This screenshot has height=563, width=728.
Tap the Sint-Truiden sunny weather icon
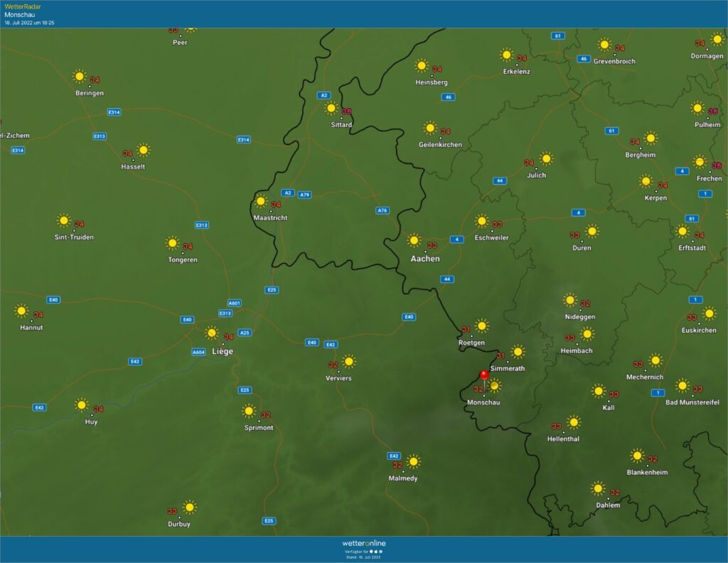click(63, 220)
